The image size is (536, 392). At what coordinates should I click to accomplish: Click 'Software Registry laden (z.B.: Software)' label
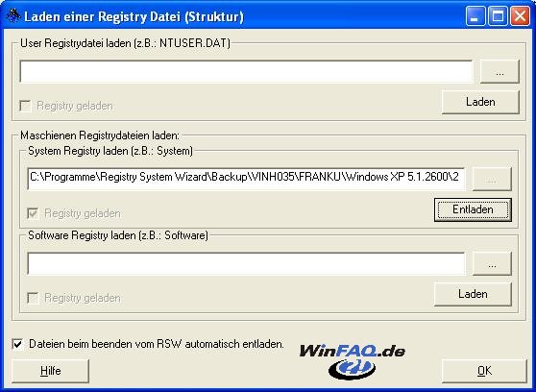[118, 235]
